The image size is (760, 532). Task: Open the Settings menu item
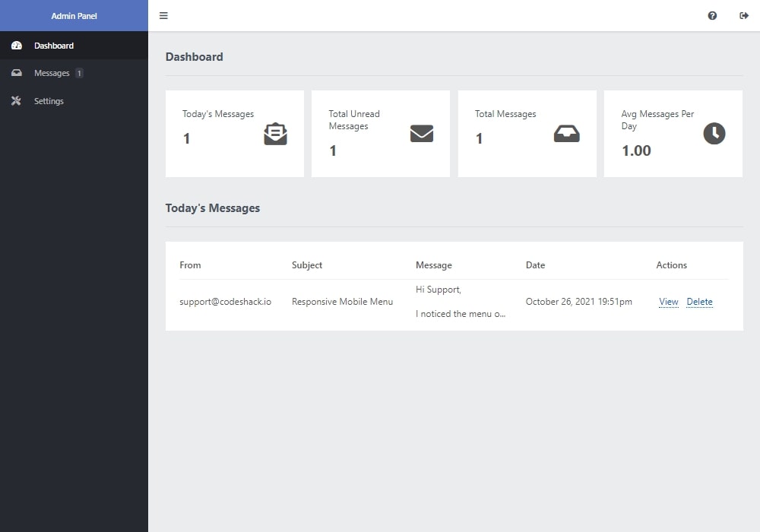74,101
